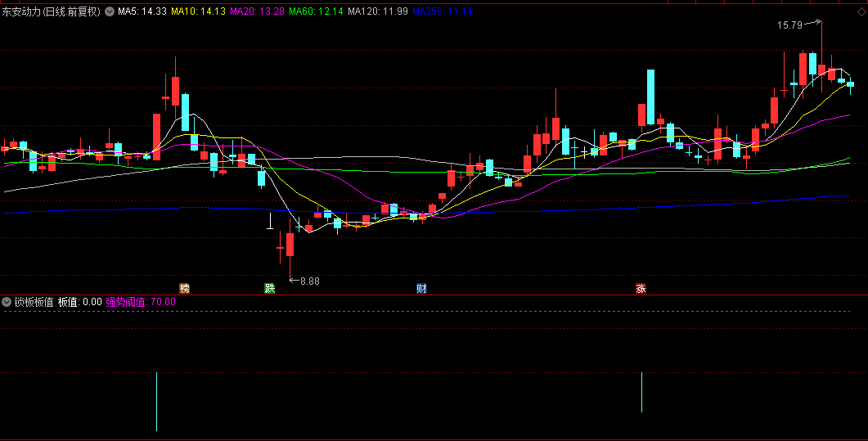
Task: Click the 板值: 0.00 readout
Action: [x=79, y=302]
